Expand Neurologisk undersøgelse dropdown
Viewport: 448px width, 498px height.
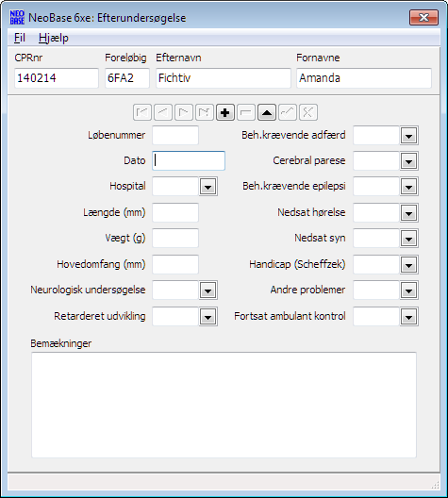coord(207,290)
